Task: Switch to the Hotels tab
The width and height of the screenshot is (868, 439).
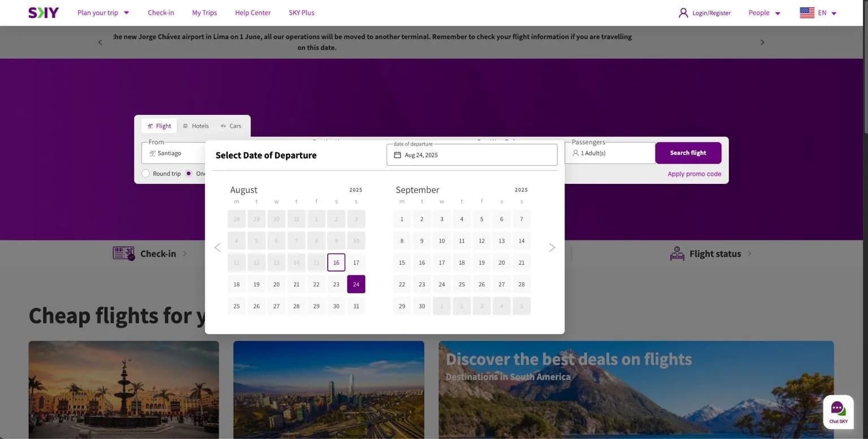Action: pyautogui.click(x=196, y=126)
